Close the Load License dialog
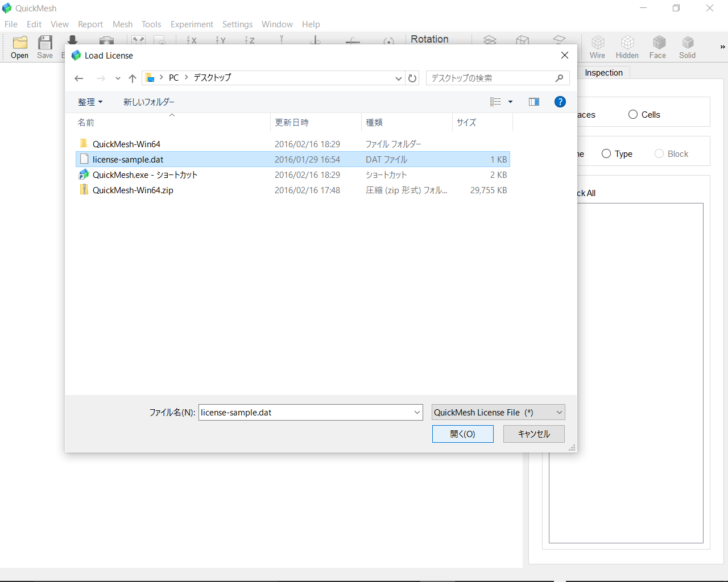Screen dimensions: 728x582 564,55
